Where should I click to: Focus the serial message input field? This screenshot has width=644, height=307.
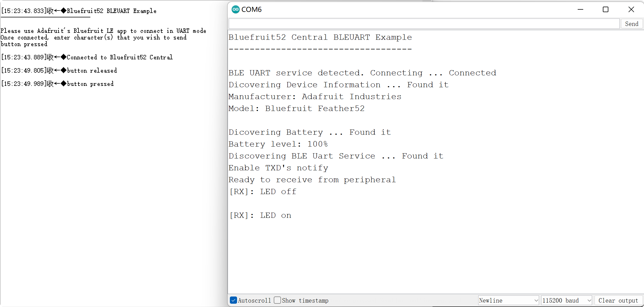[424, 24]
